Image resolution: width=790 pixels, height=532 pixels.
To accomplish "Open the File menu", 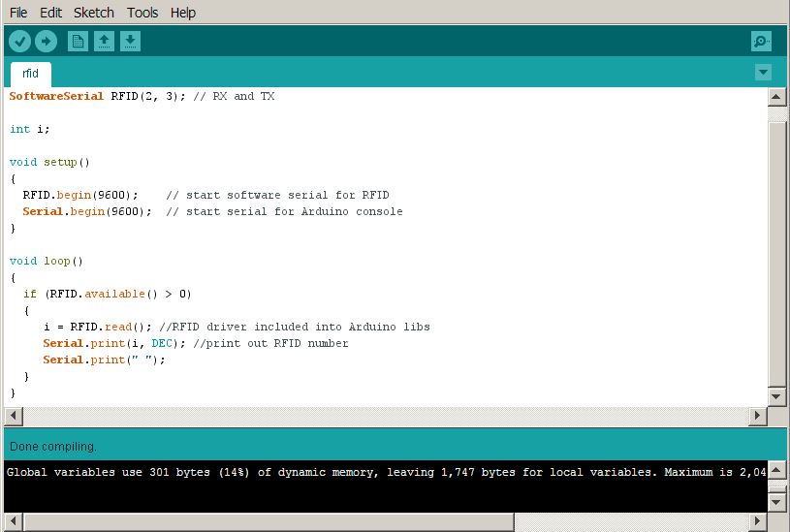I will 18,13.
